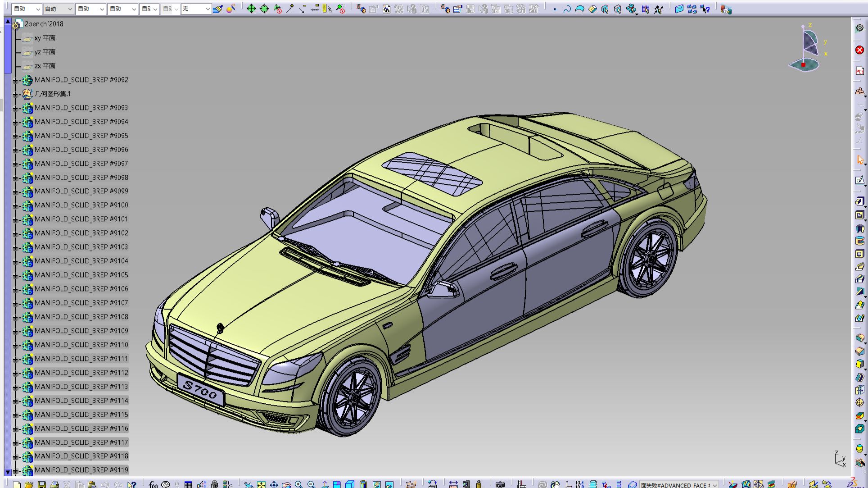Select MANIFOLD_SOLID_BREP #9105 in tree
The width and height of the screenshot is (868, 488).
[81, 275]
